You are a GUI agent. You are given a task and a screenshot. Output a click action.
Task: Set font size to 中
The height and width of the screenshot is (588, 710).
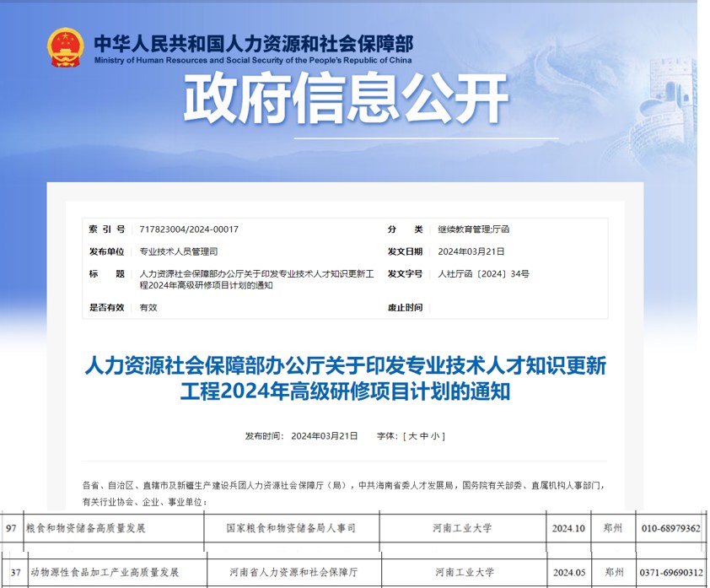423,436
